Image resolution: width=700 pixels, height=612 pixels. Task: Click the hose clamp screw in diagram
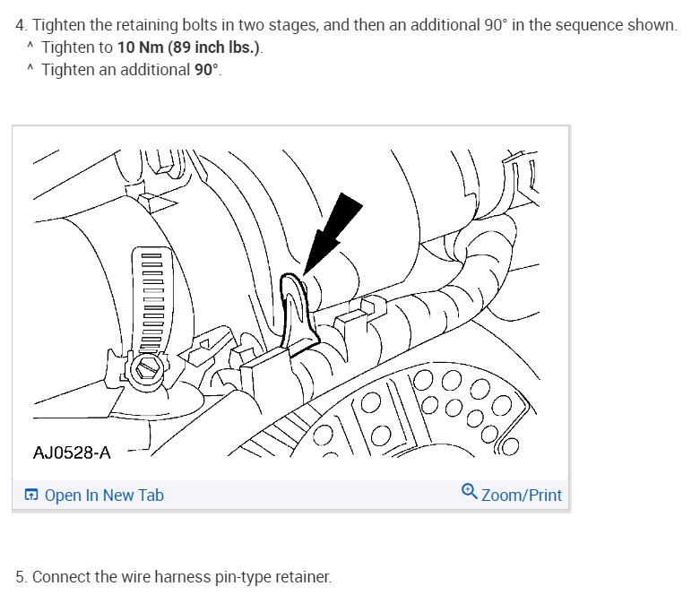click(x=146, y=368)
